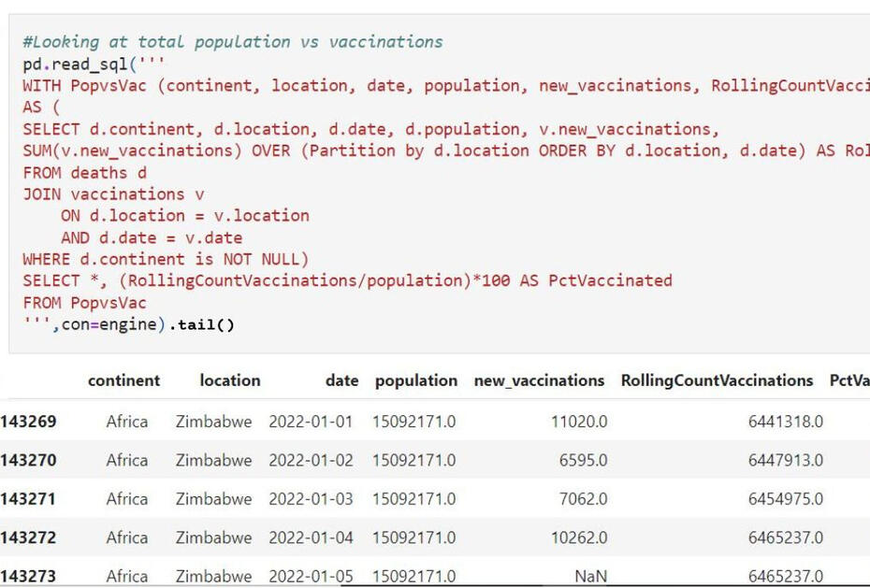This screenshot has height=588, width=870.
Task: Click the 6447913.0 rolling count cell
Action: pyautogui.click(x=785, y=460)
